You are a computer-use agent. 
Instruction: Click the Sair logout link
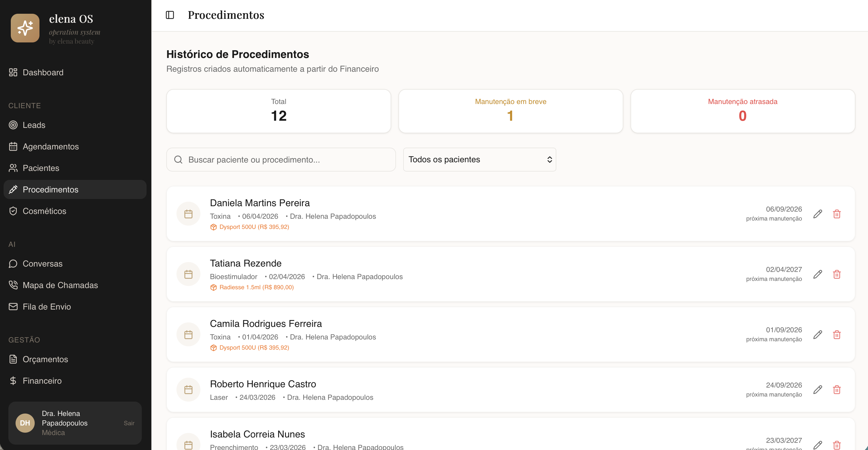click(x=129, y=423)
